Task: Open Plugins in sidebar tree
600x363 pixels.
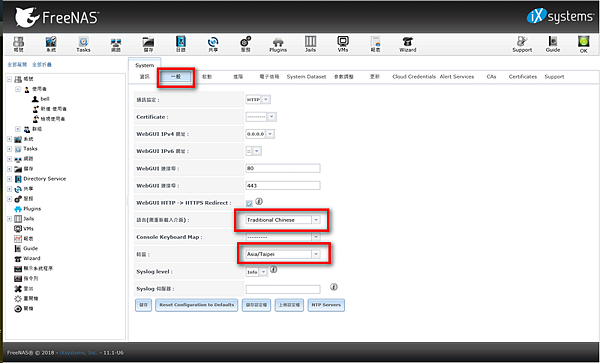Action: pyautogui.click(x=27, y=209)
